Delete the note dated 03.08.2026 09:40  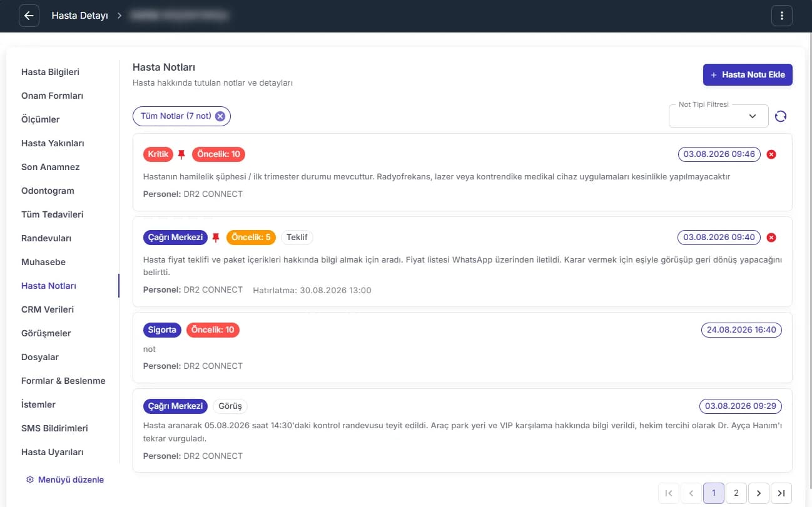point(771,238)
